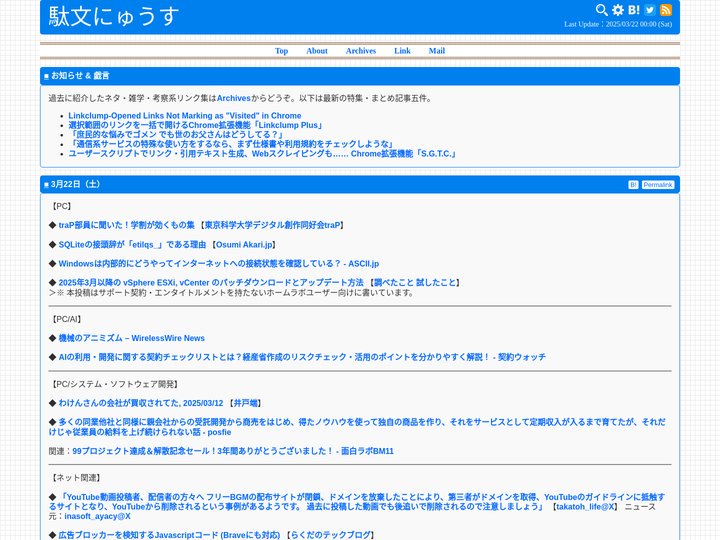
Task: Open the 通信系サービスの特殊な使い方 article link
Action: tap(231, 144)
